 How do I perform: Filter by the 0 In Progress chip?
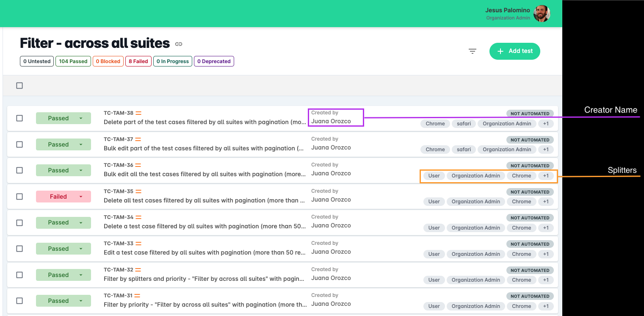(x=173, y=61)
